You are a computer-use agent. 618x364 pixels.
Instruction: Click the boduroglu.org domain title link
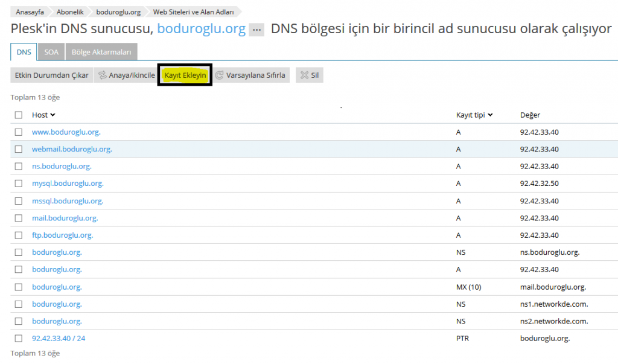tap(201, 29)
